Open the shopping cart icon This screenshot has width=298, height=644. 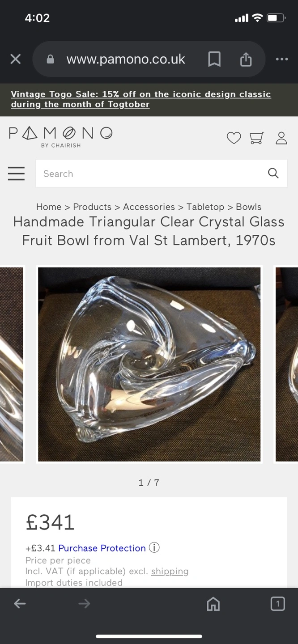tap(257, 138)
